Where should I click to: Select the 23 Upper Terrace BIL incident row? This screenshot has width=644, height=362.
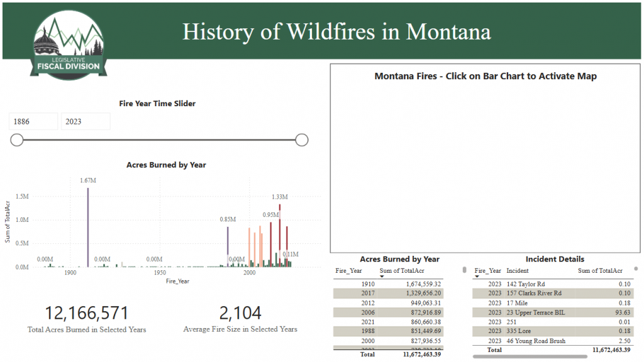tap(535, 312)
